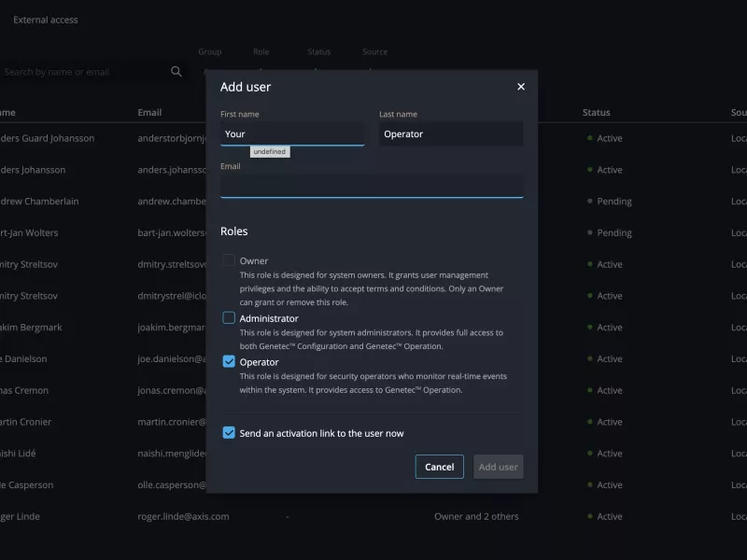Uncheck the Operator role checkbox
Screen dimensions: 747x560
(x=228, y=361)
